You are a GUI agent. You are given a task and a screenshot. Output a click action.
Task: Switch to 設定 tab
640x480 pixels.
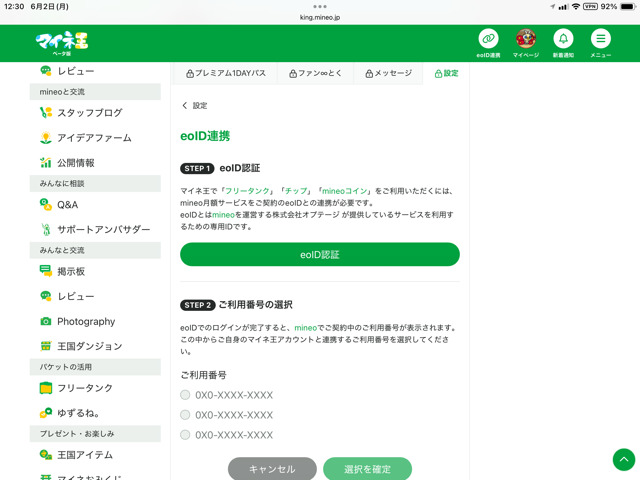446,73
